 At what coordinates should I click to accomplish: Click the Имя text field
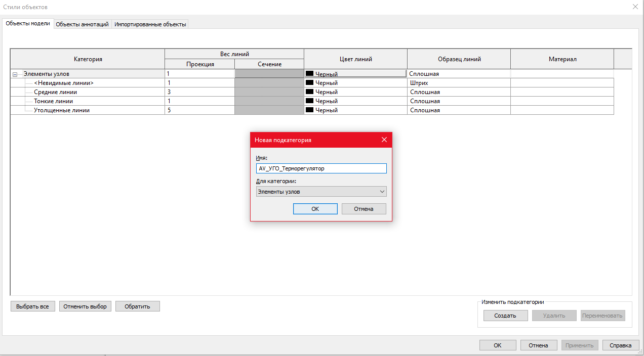click(321, 168)
